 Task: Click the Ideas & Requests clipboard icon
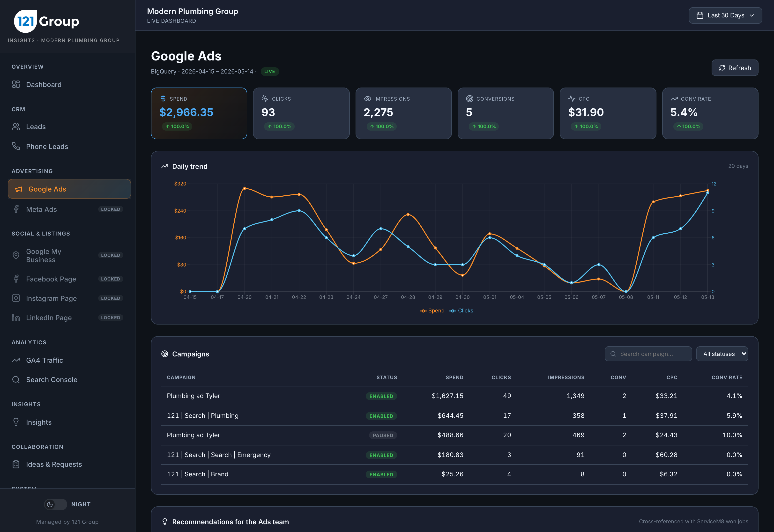(16, 464)
